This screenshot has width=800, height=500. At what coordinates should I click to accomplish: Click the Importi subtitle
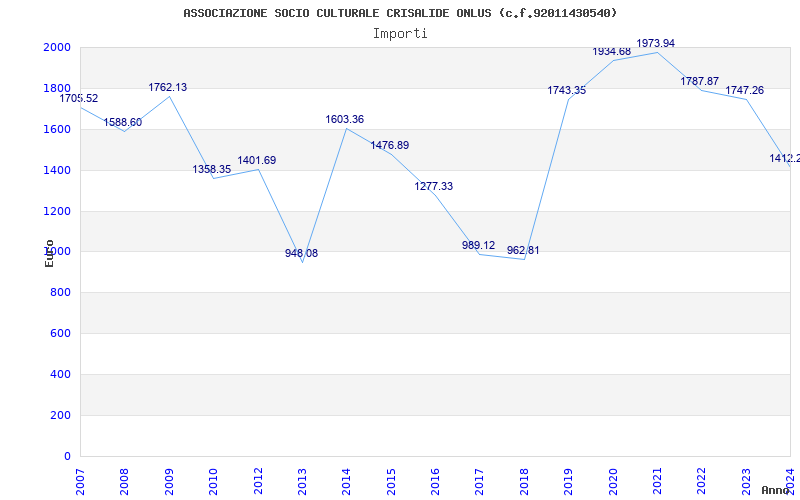(400, 34)
